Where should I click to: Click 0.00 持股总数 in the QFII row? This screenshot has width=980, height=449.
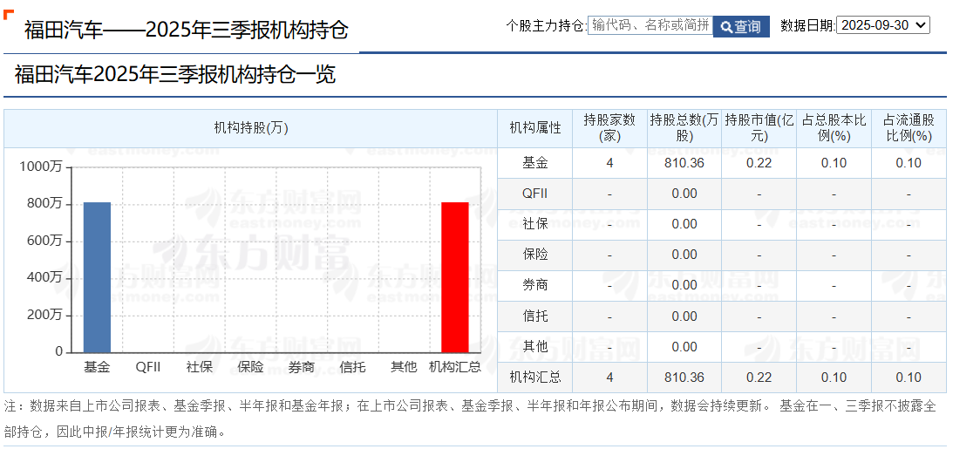[684, 194]
